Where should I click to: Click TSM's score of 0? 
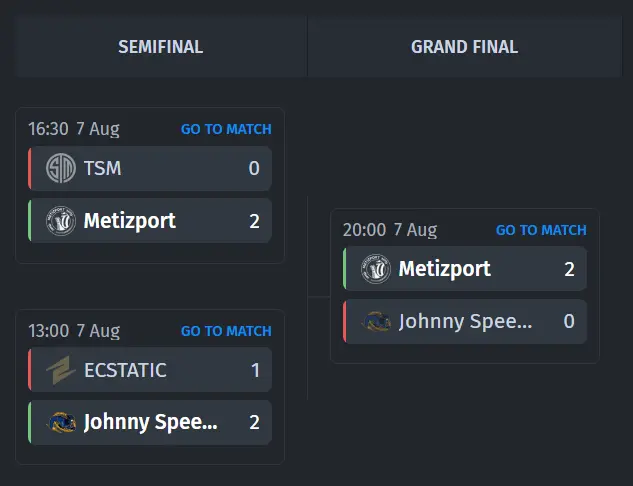[254, 168]
